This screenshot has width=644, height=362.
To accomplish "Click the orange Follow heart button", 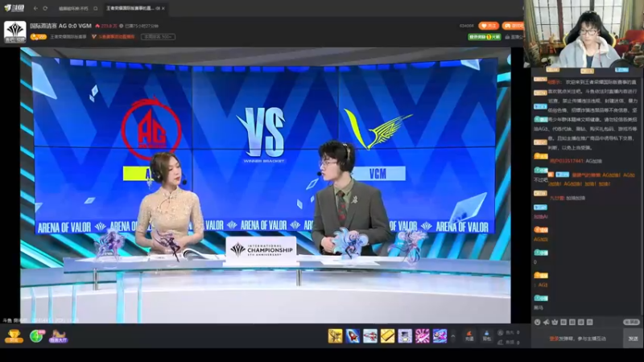I will (x=489, y=26).
